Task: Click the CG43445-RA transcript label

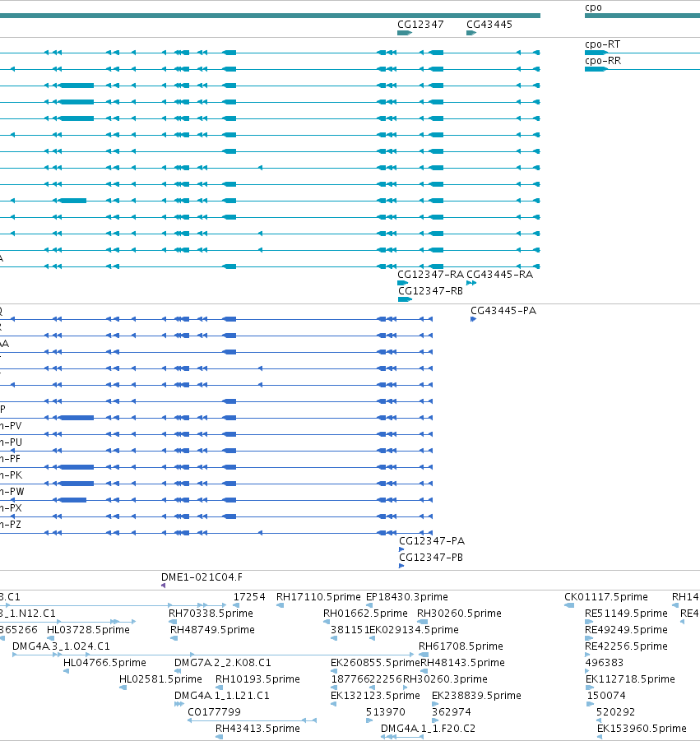Action: click(499, 275)
